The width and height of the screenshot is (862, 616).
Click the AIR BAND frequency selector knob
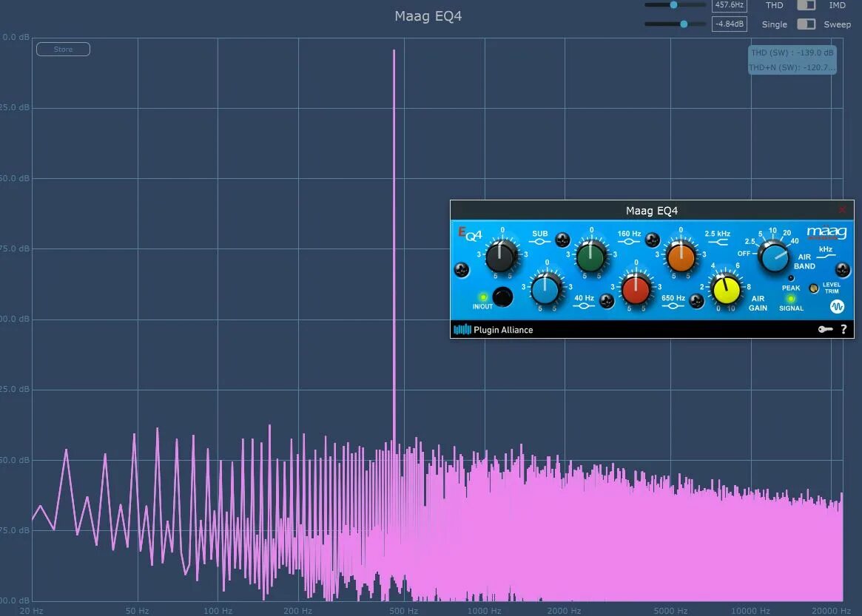point(774,257)
